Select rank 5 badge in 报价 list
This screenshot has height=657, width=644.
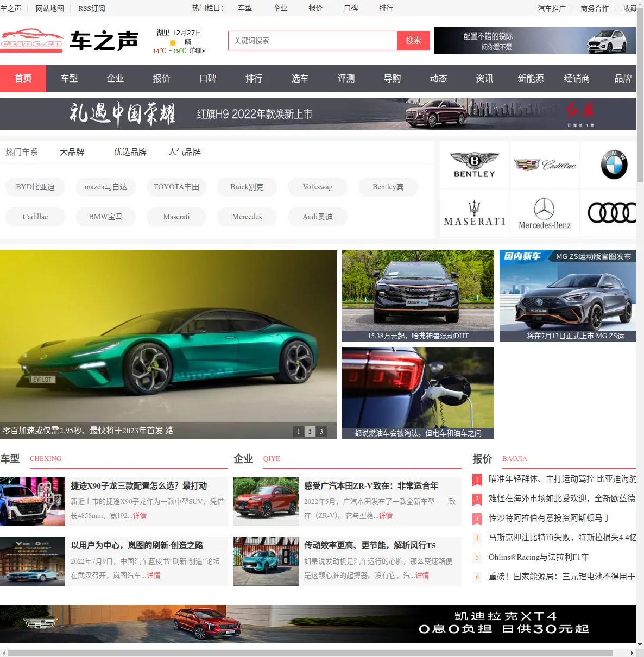coord(477,558)
